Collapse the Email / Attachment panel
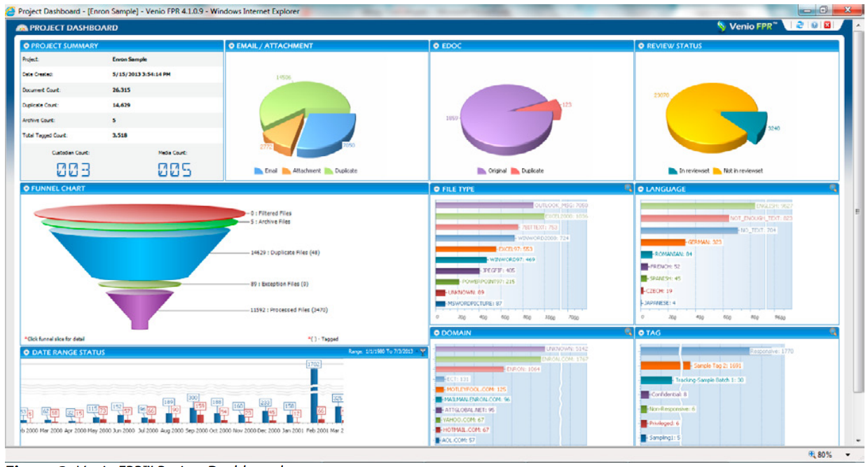 pyautogui.click(x=231, y=46)
